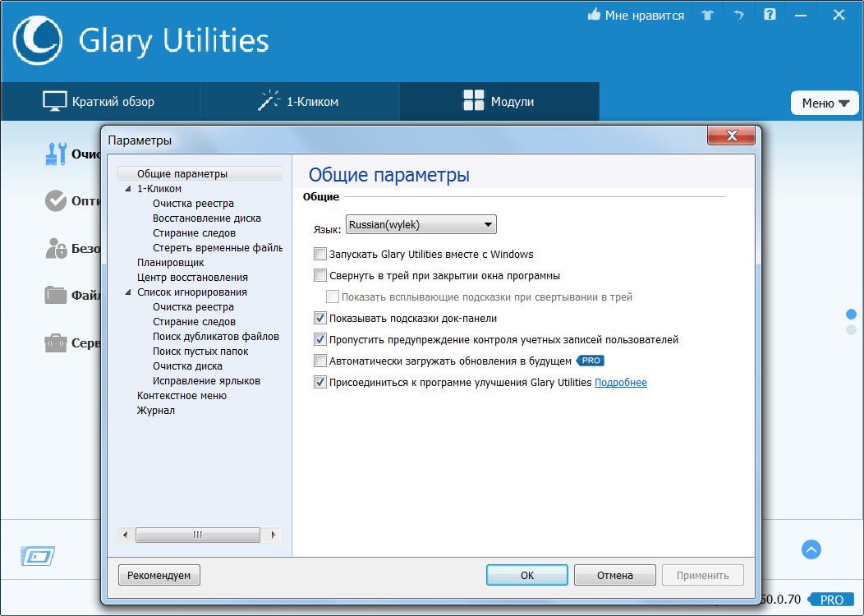Toggle Пропустить предупреждение контроля учетных записей
The width and height of the screenshot is (864, 616).
point(320,339)
